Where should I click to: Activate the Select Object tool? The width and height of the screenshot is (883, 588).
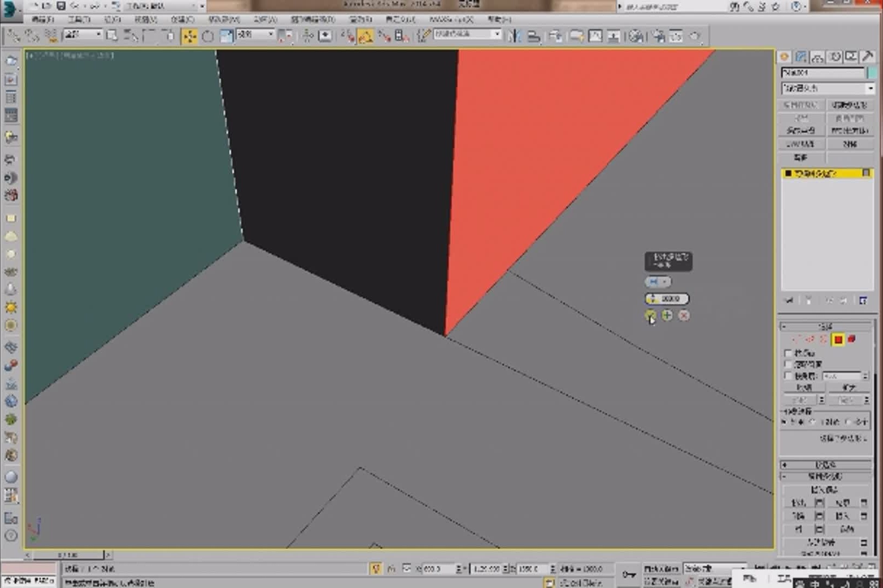click(112, 36)
